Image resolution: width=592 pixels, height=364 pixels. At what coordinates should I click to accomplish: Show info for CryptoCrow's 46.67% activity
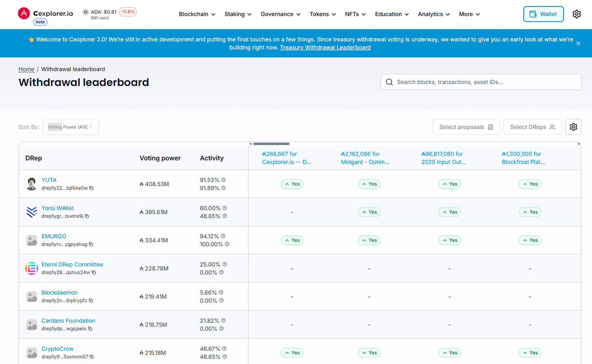click(x=224, y=349)
